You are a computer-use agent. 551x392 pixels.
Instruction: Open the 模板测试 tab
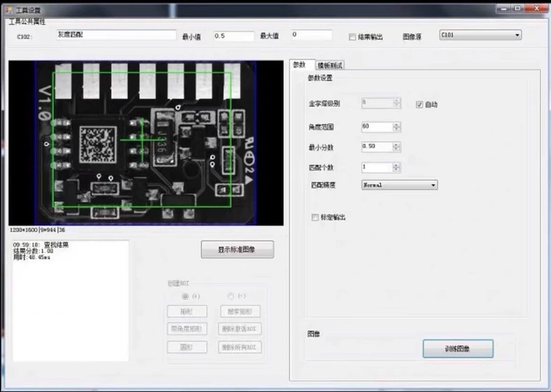330,65
